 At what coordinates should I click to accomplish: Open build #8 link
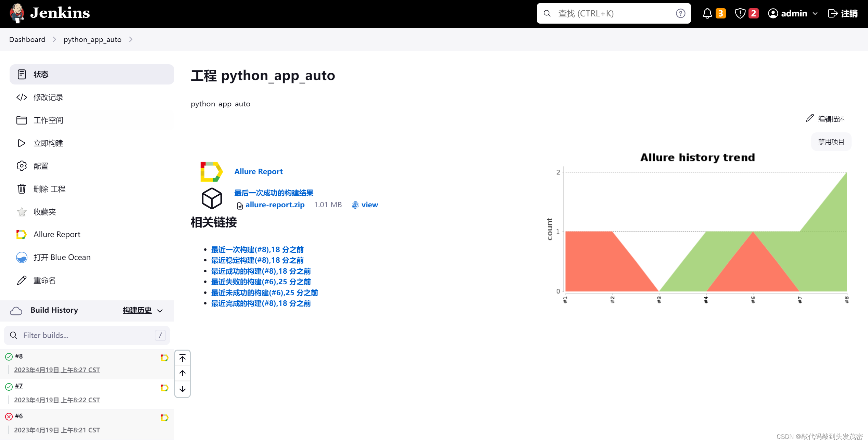(x=19, y=356)
